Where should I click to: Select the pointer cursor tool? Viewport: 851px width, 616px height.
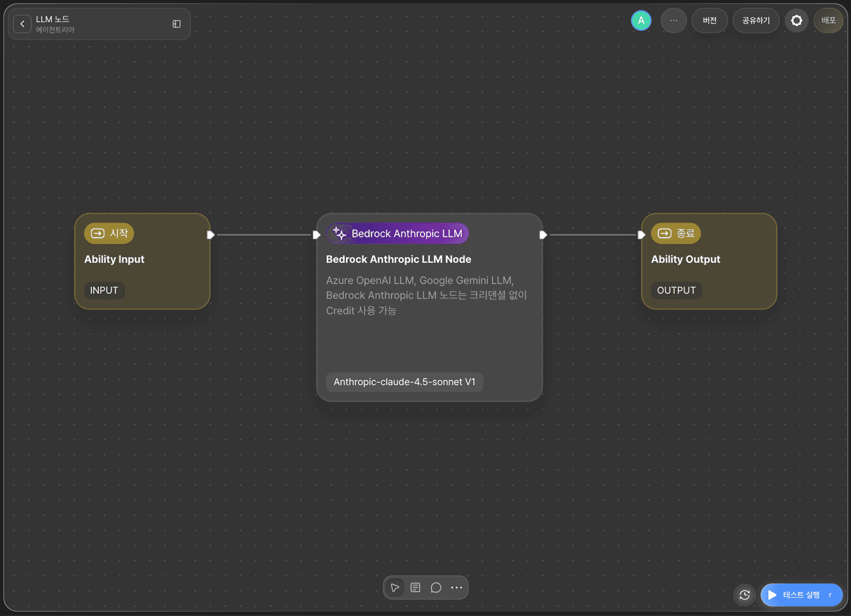(395, 588)
